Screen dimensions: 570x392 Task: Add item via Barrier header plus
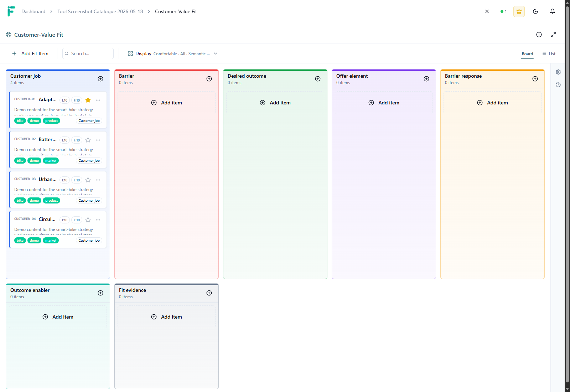click(209, 79)
